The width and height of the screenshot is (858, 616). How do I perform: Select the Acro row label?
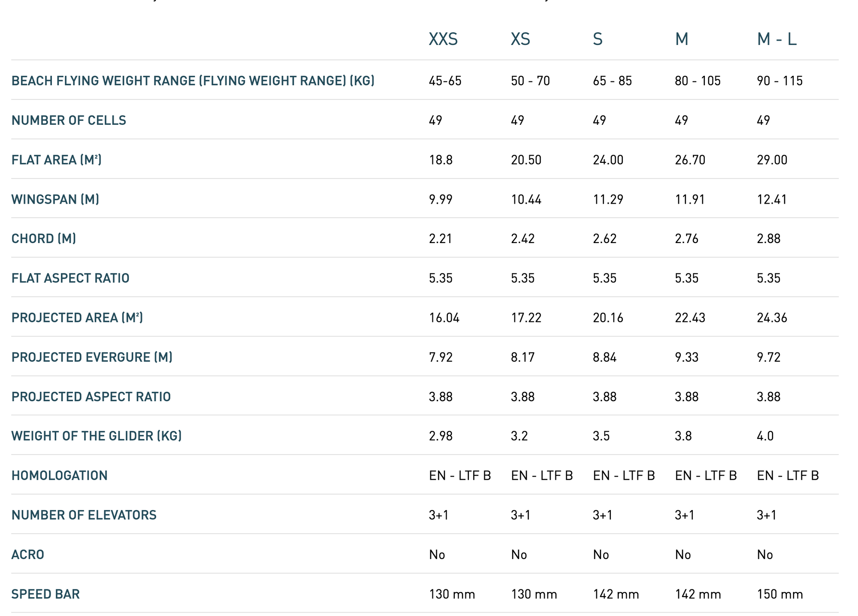[28, 555]
